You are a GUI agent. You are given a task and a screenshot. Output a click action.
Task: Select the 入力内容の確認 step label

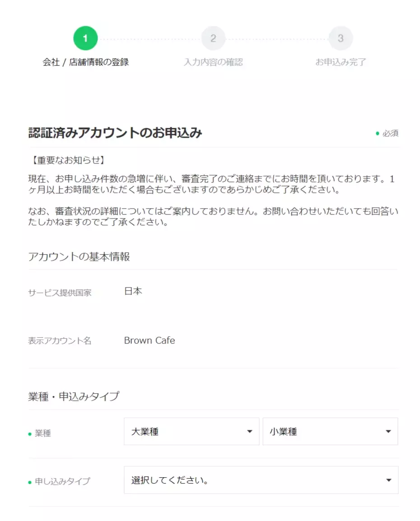coord(213,62)
